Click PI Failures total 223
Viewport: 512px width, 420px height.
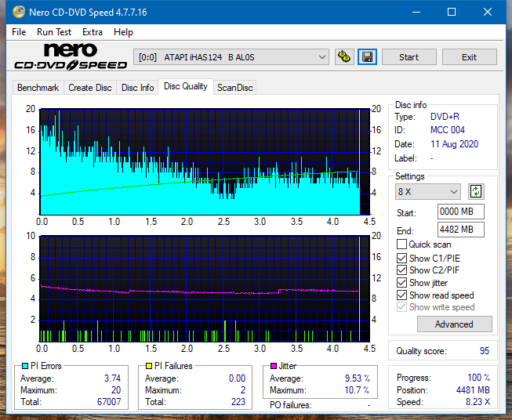(x=238, y=402)
